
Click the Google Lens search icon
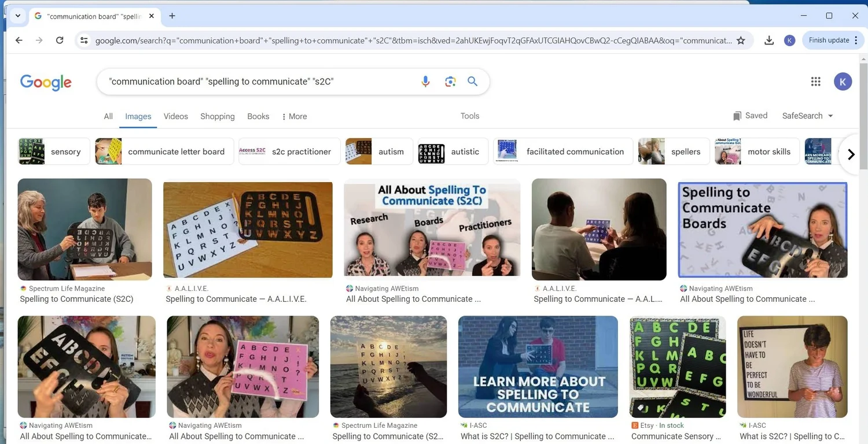450,82
